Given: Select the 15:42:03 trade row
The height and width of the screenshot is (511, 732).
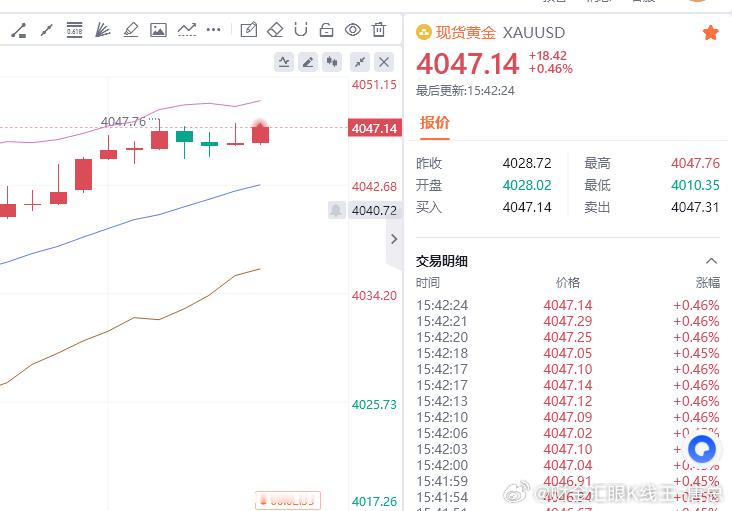Looking at the screenshot, I should (x=568, y=449).
